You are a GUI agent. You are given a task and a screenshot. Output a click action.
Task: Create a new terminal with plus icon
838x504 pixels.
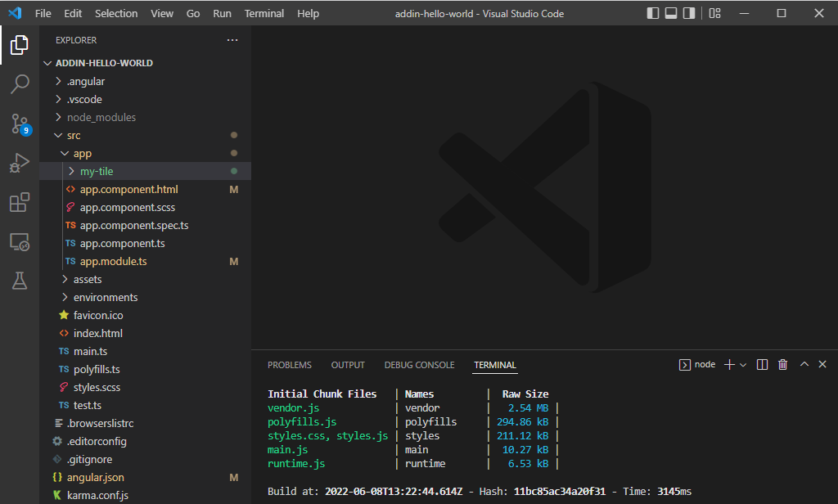[x=729, y=365]
